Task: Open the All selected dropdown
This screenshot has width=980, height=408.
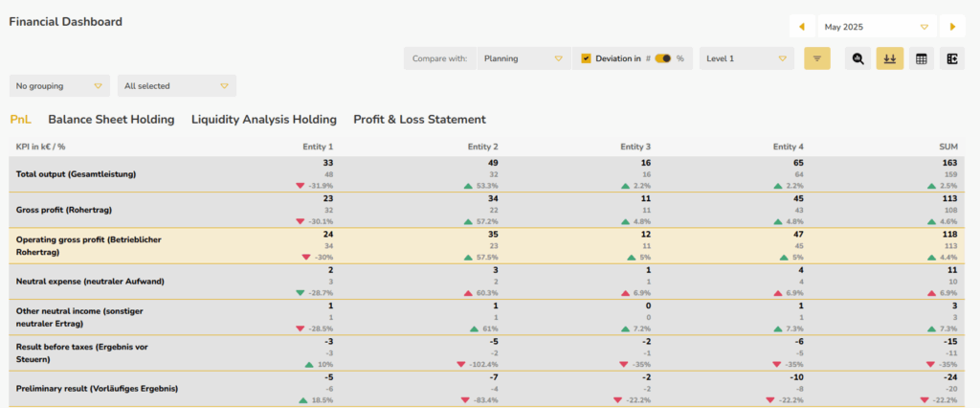Action: [x=176, y=86]
